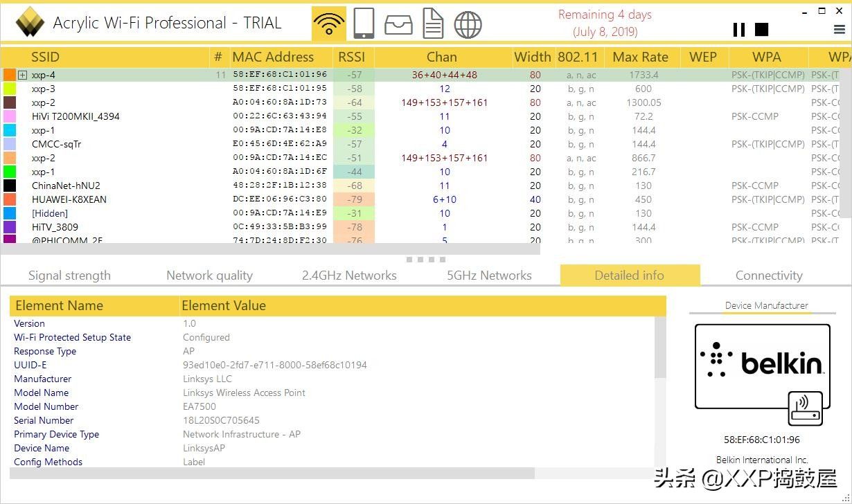Switch to Network quality tab
Viewport: 852px width, 504px height.
tap(209, 276)
